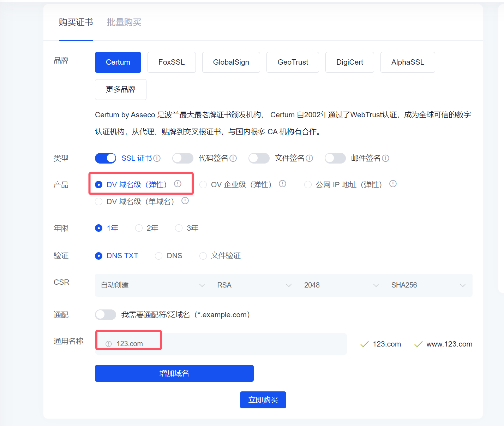Image resolution: width=504 pixels, height=426 pixels.
Task: Enable the 邮件签名 switch
Action: point(335,158)
